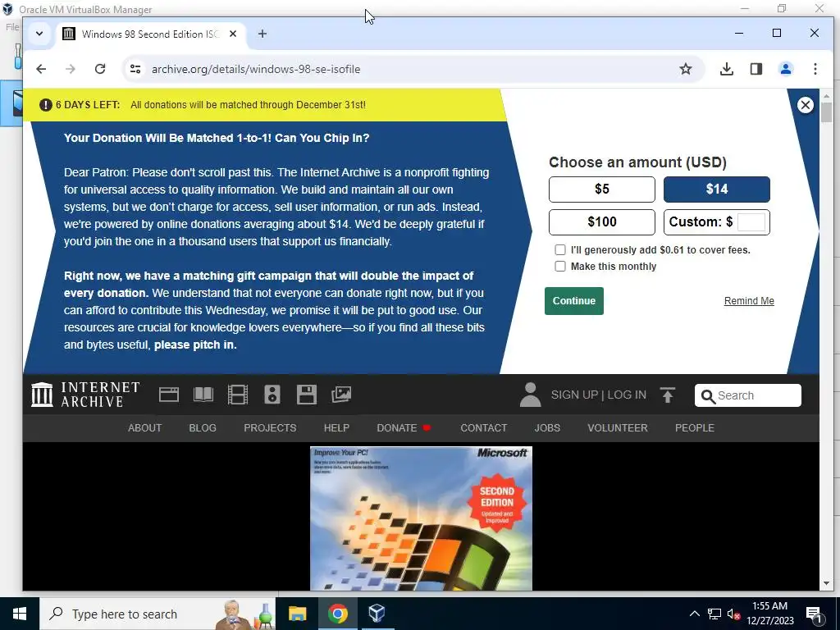
Task: Click the Windows 98 Second Edition cover image
Action: 421,518
